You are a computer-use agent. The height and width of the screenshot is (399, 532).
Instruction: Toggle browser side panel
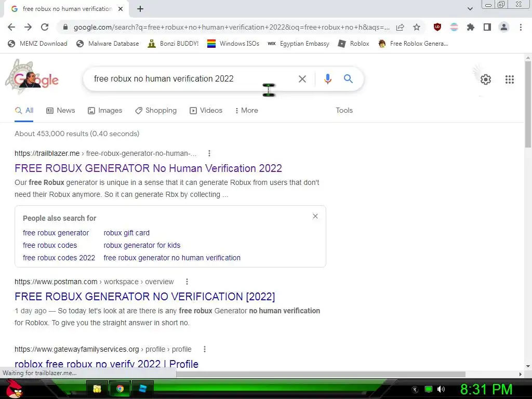(487, 27)
